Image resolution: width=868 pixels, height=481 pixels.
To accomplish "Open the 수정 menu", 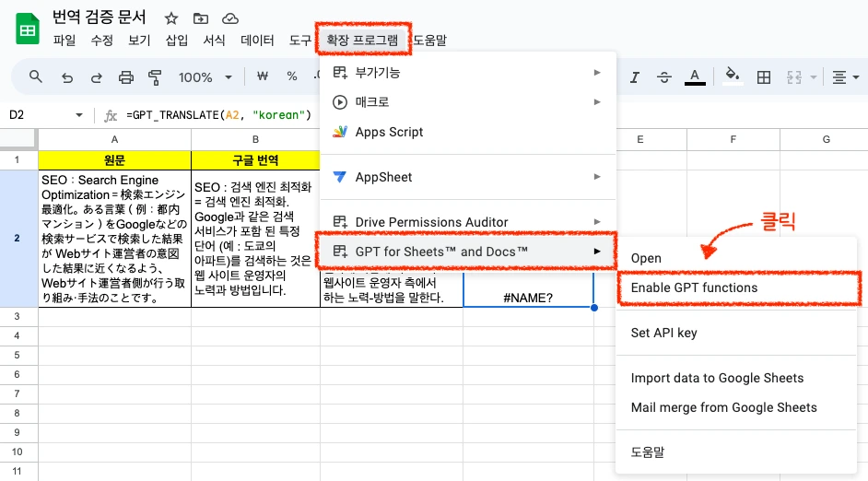I will coord(102,41).
